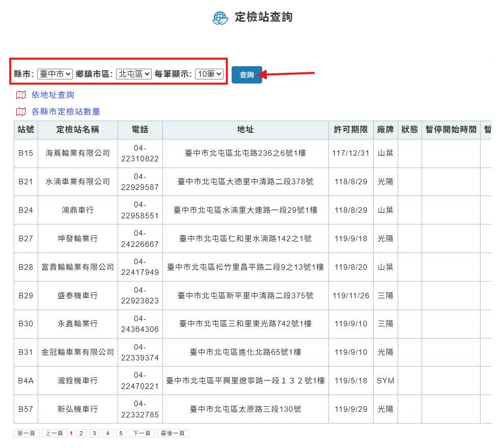This screenshot has width=501, height=448.
Task: Go to the 第一頁 pagination button
Action: click(26, 433)
